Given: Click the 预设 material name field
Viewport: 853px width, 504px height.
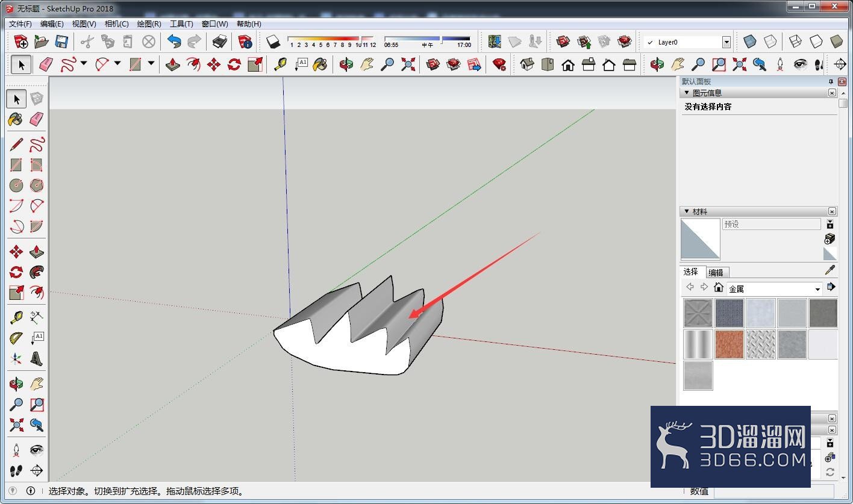Looking at the screenshot, I should point(771,224).
